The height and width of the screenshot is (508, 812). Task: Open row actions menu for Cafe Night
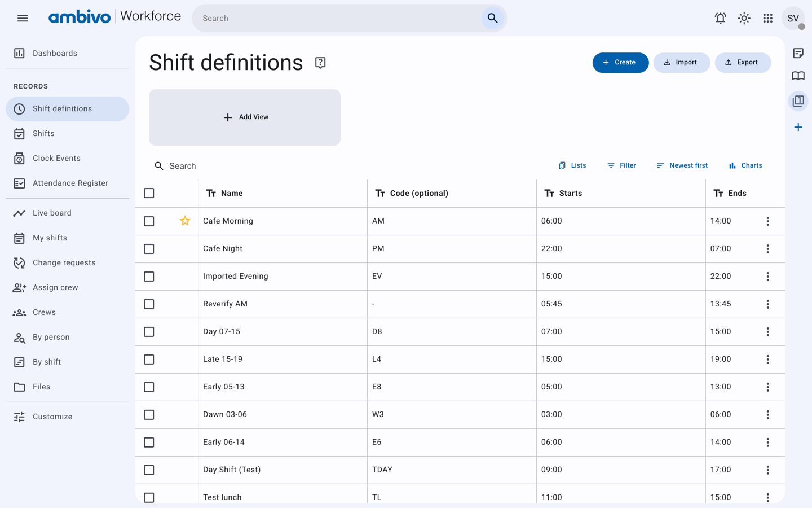(767, 249)
